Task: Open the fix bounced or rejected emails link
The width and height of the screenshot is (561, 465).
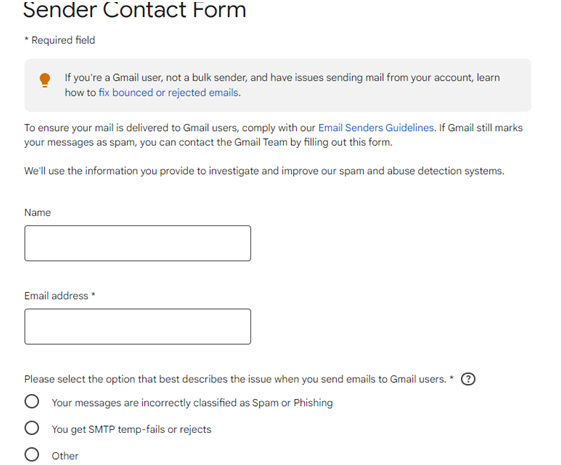Action: click(x=168, y=93)
